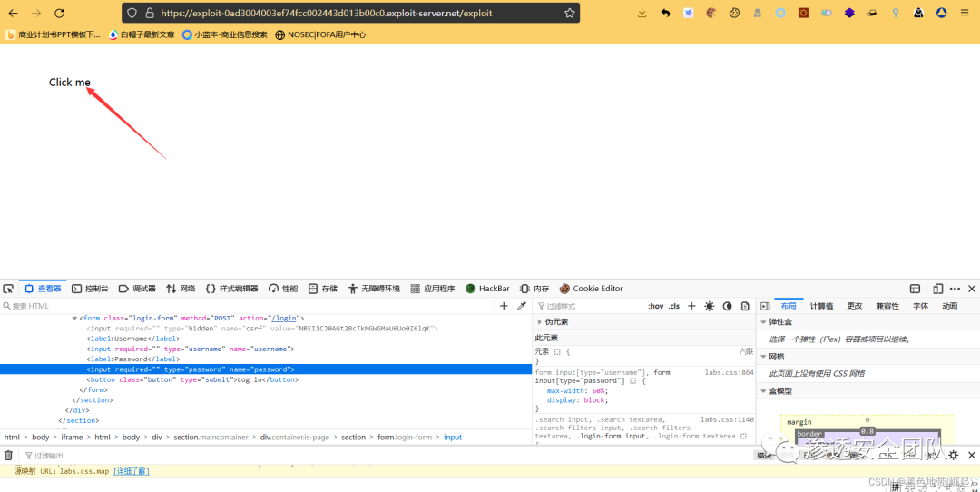This screenshot has height=492, width=980.
Task: Switch to the 控制台 console tab
Action: tap(90, 289)
